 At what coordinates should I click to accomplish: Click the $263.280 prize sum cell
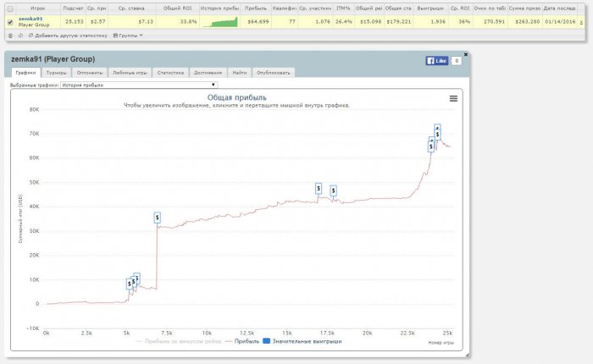[527, 22]
